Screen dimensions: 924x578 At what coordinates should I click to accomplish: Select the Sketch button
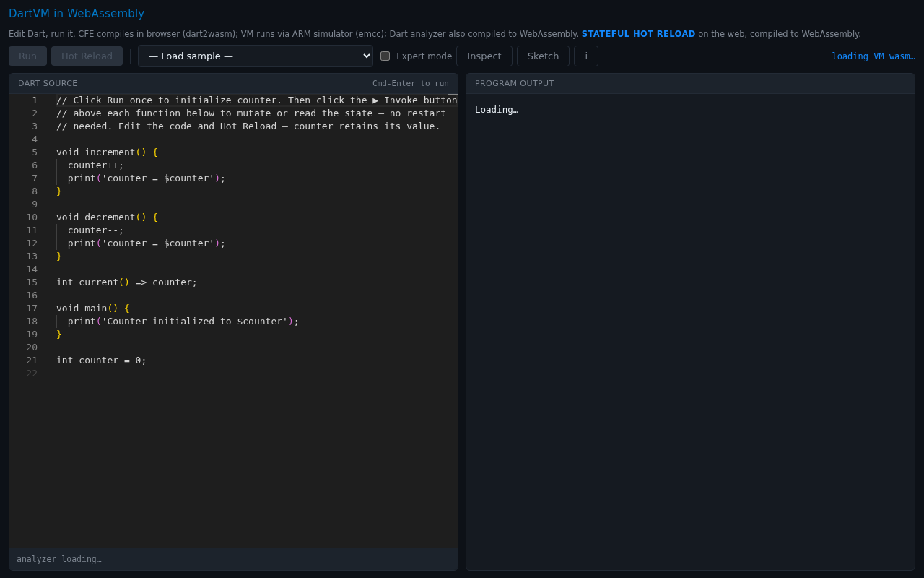click(x=543, y=56)
